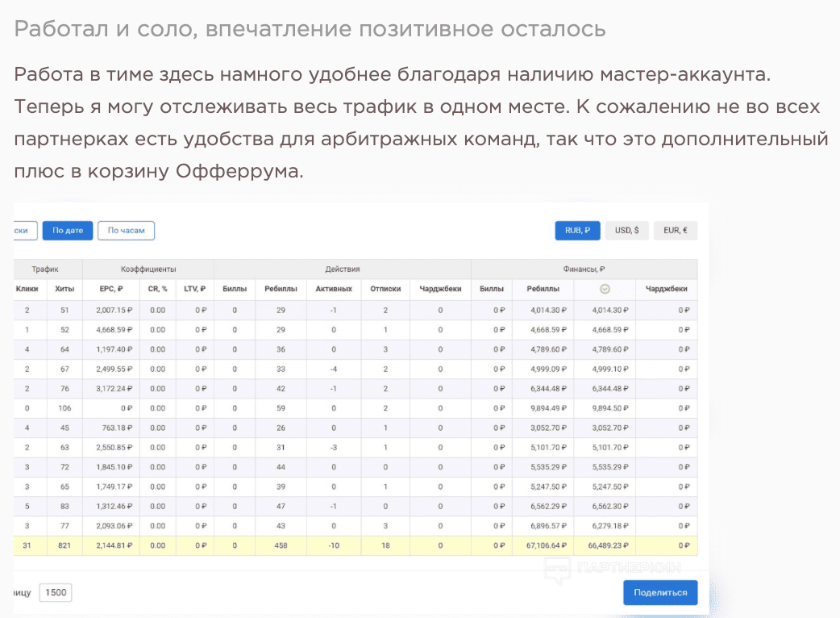Screen dimensions: 840x618
Task: Click the Трафик group header
Action: coord(44,269)
